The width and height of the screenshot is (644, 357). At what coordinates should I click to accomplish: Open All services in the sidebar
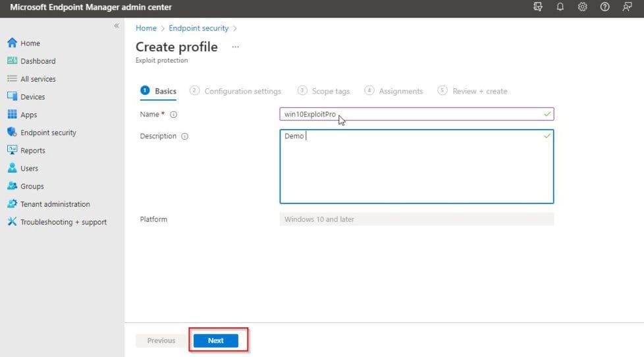[32, 79]
